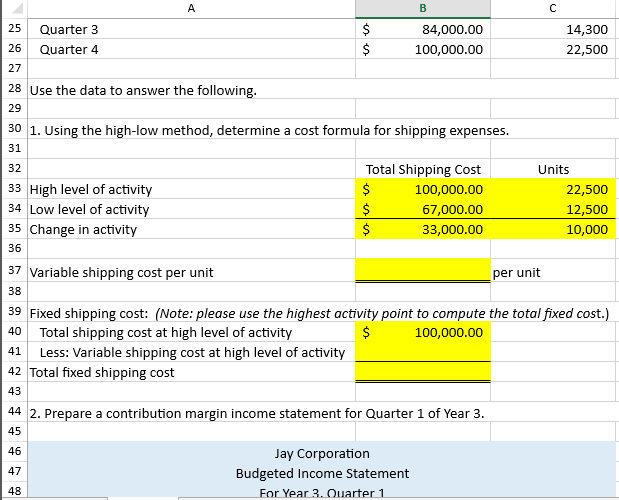This screenshot has width=619, height=500.
Task: Click 'Change in activity' label
Action: click(83, 230)
